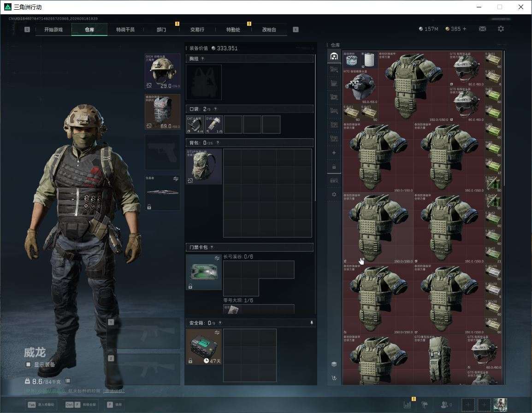Switch to the 改枪台 tab

[269, 29]
